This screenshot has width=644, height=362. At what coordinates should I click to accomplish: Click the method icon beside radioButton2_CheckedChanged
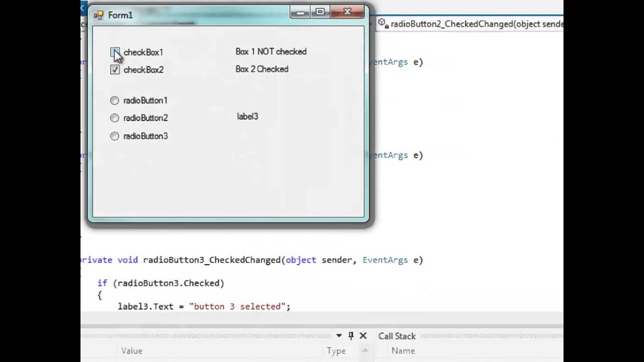pyautogui.click(x=382, y=23)
